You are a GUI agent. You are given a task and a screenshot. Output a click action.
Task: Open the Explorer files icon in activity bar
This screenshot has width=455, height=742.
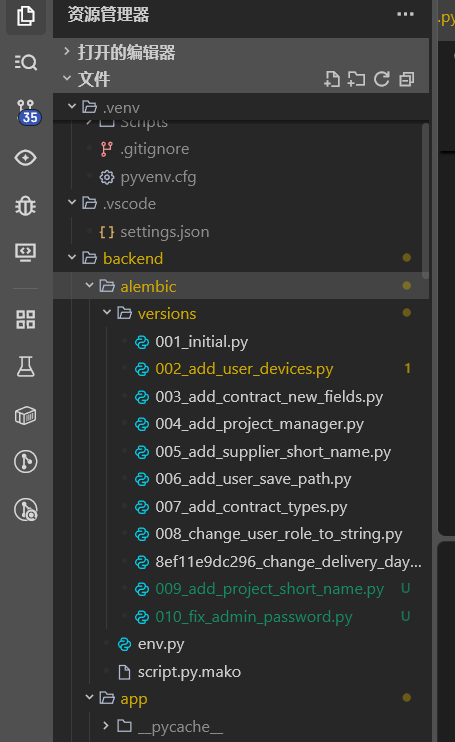click(26, 16)
